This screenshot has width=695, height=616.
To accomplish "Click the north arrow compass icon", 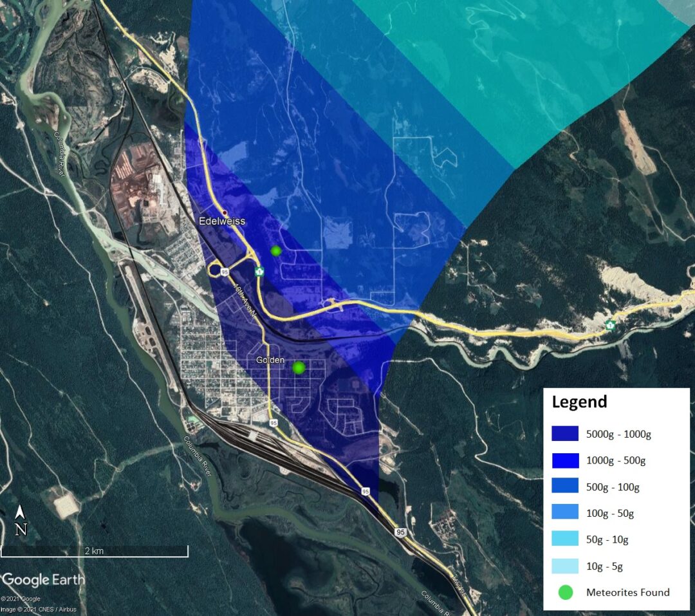I will [21, 521].
